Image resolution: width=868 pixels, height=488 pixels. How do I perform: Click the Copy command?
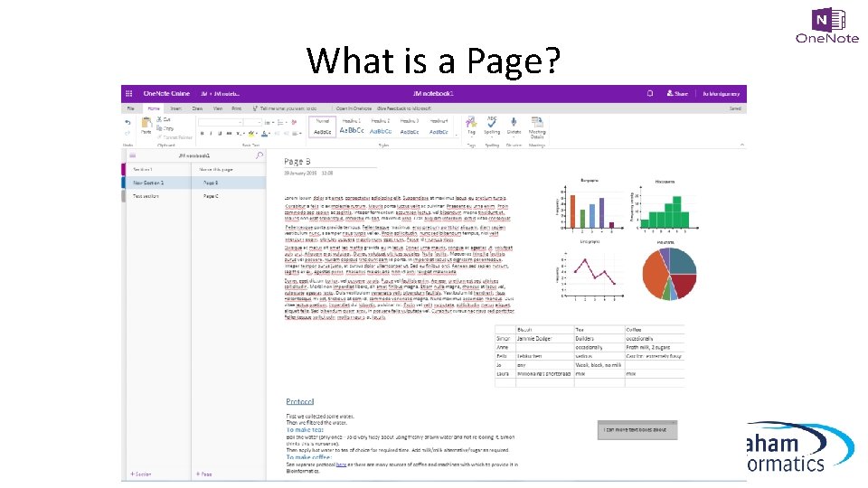pyautogui.click(x=165, y=128)
